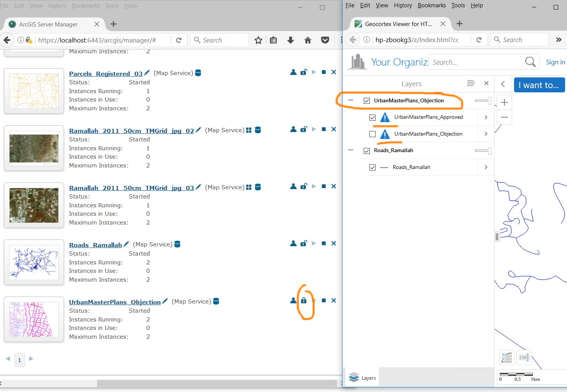Click horizontal scrollbar in ArcGIS Manager window

pos(217,384)
